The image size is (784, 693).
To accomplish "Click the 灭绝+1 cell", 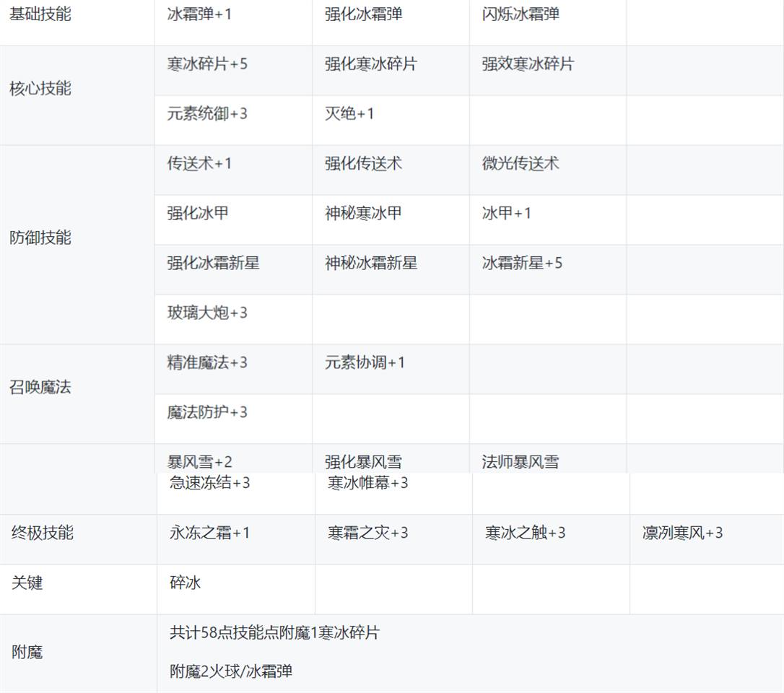I will point(349,114).
